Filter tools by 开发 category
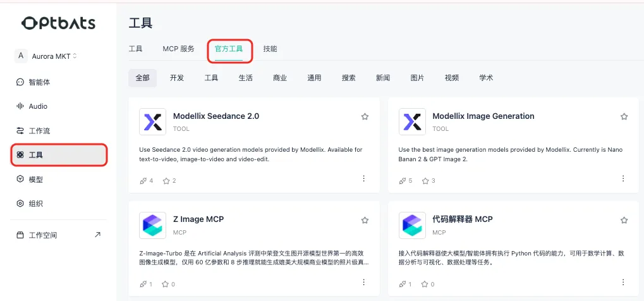Viewport: 644px width, 301px height. tap(177, 78)
